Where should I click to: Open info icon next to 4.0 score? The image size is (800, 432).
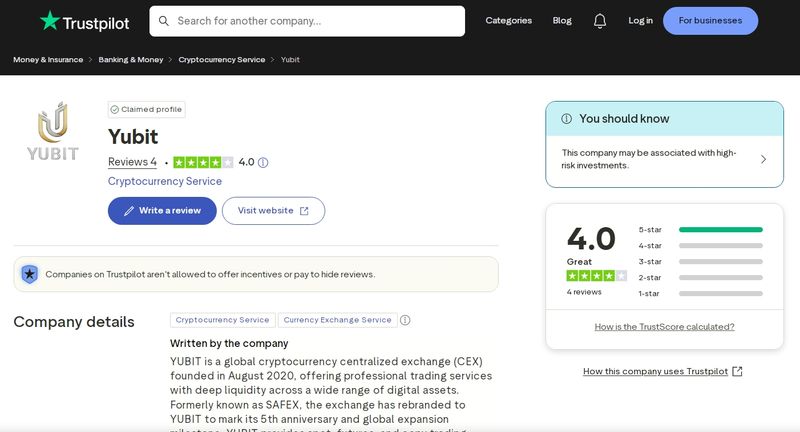coord(263,162)
